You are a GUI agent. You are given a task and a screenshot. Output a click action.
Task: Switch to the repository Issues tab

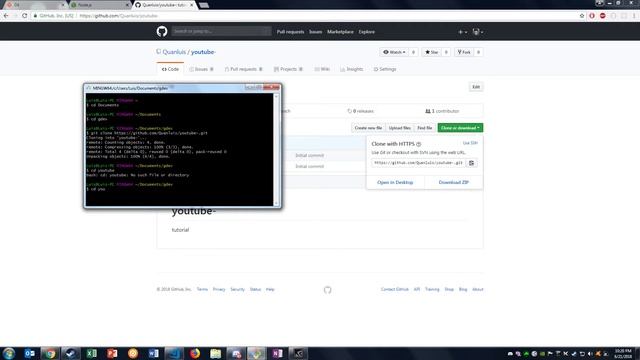[x=201, y=69]
